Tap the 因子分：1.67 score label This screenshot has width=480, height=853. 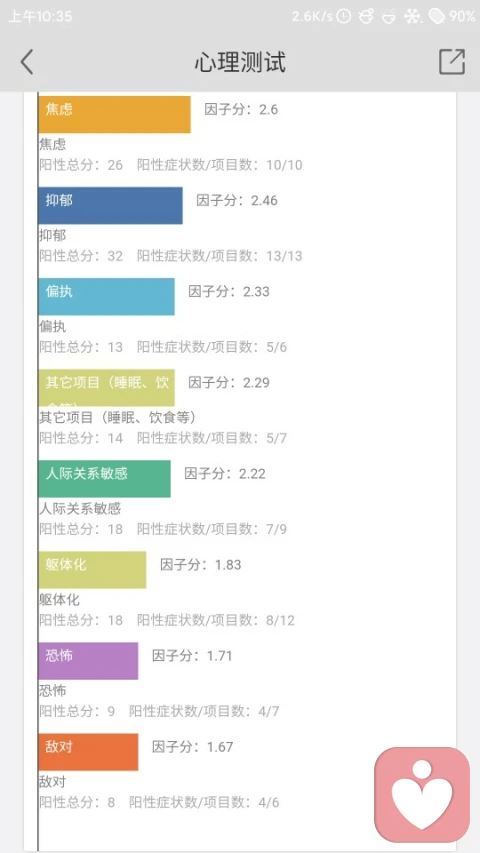click(x=192, y=747)
